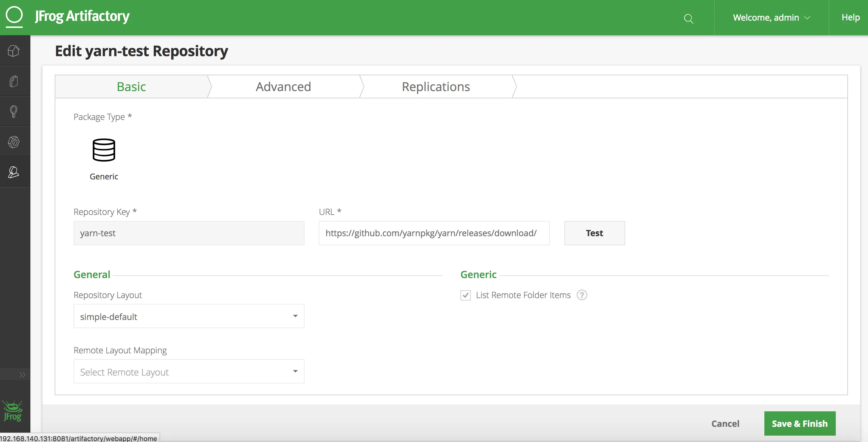Click the search magnifier in header
The width and height of the screenshot is (868, 442).
tap(688, 18)
